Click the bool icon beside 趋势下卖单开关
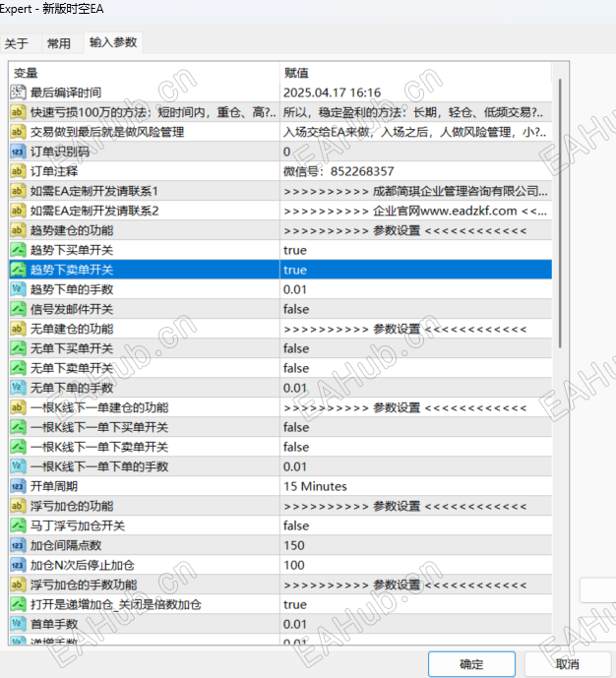This screenshot has width=616, height=678. tap(18, 270)
